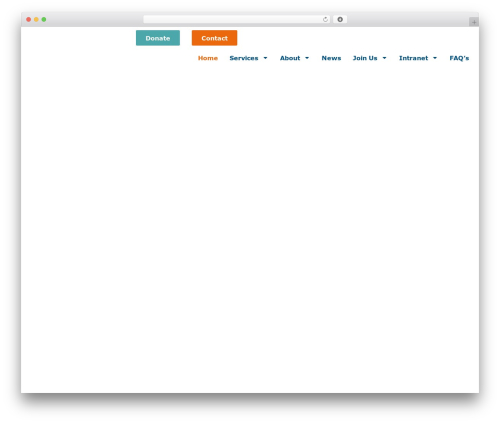Open the News menu item

click(x=331, y=58)
